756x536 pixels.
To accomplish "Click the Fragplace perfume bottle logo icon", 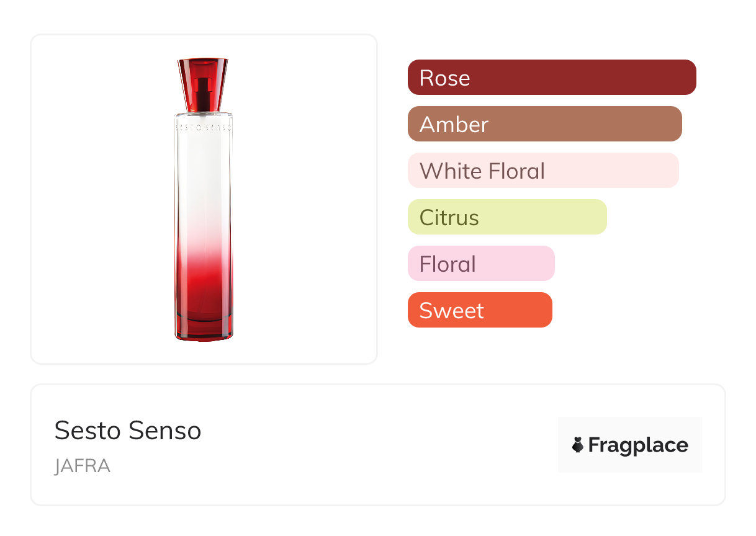I will [578, 445].
